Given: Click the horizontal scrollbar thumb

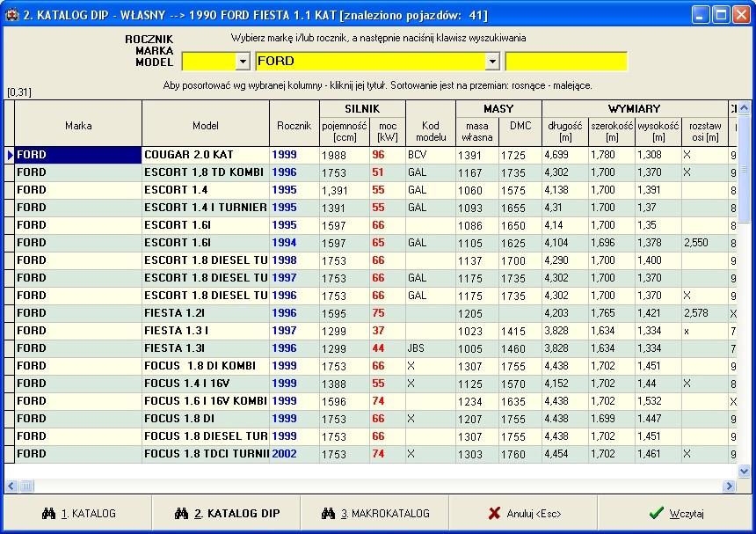Looking at the screenshot, I should (x=26, y=486).
